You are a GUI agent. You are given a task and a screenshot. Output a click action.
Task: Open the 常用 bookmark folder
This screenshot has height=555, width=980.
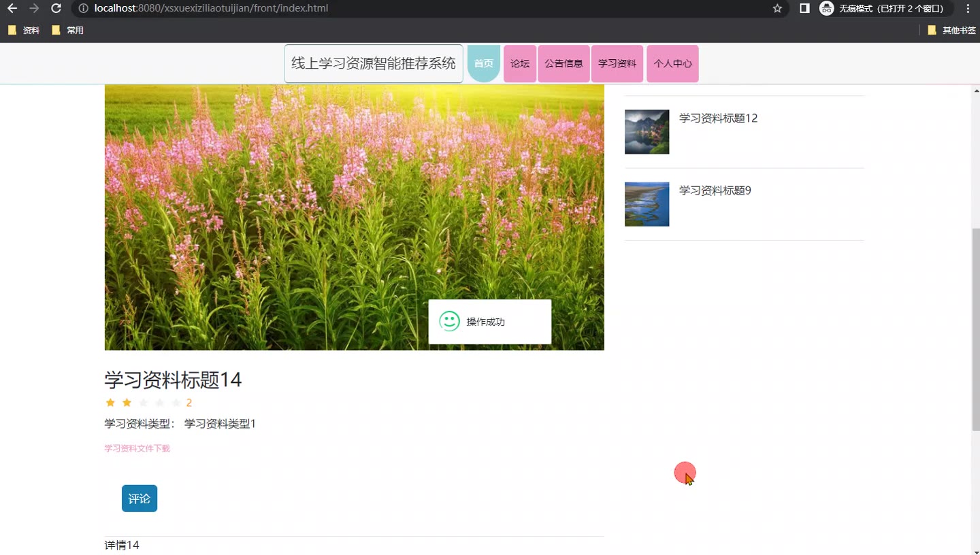(x=67, y=30)
